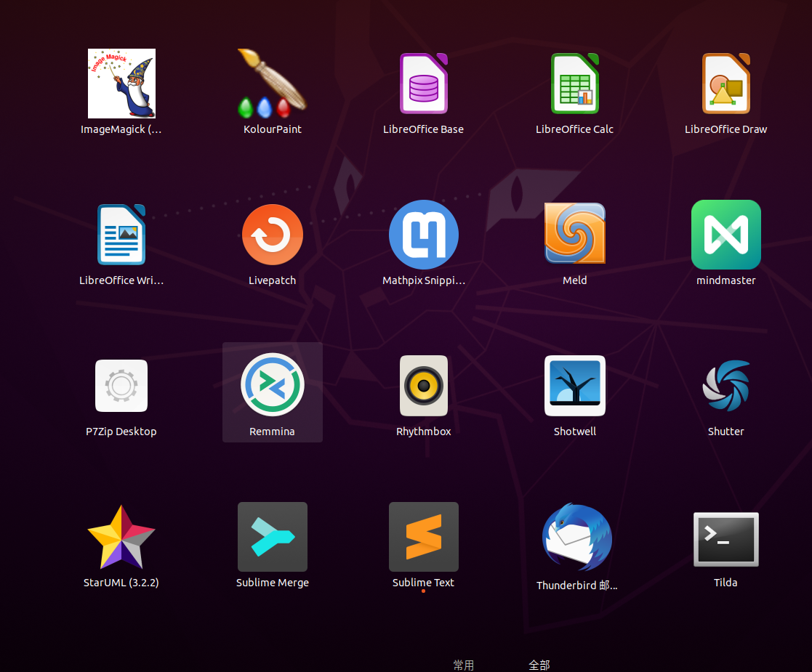812x672 pixels.
Task: Click the 'P7Zip Desktop' label
Action: coord(121,432)
